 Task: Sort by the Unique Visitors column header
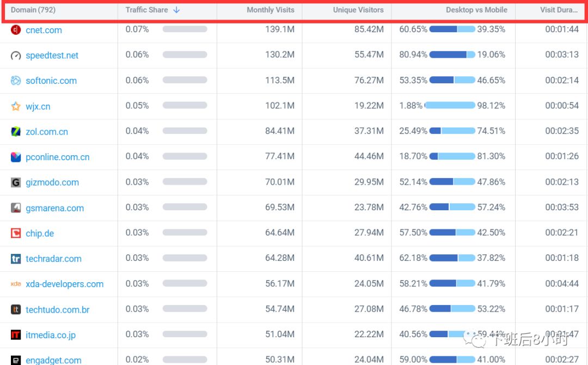click(x=358, y=10)
